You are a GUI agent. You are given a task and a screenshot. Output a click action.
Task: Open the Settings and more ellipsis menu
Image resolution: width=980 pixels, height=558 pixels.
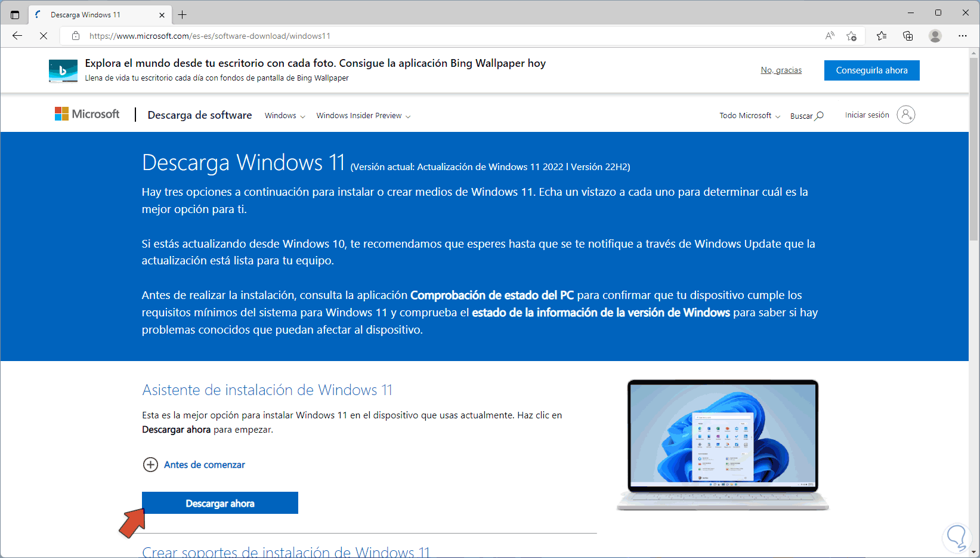[x=963, y=36]
